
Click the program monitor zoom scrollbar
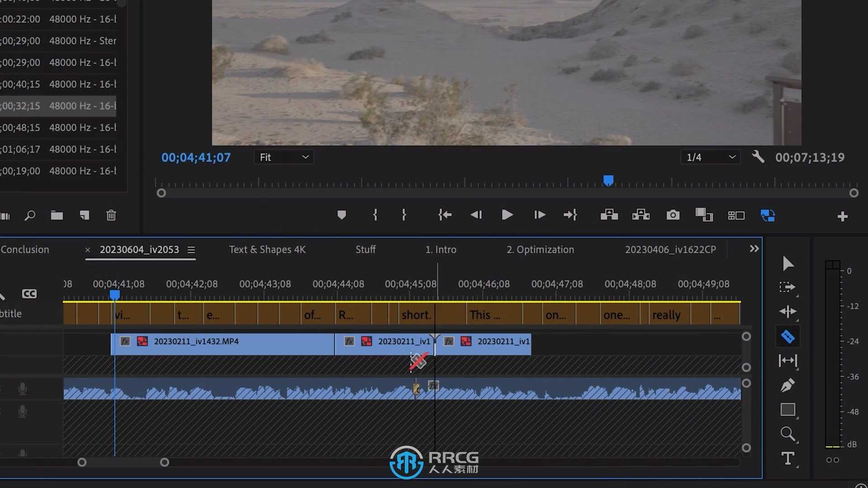507,193
